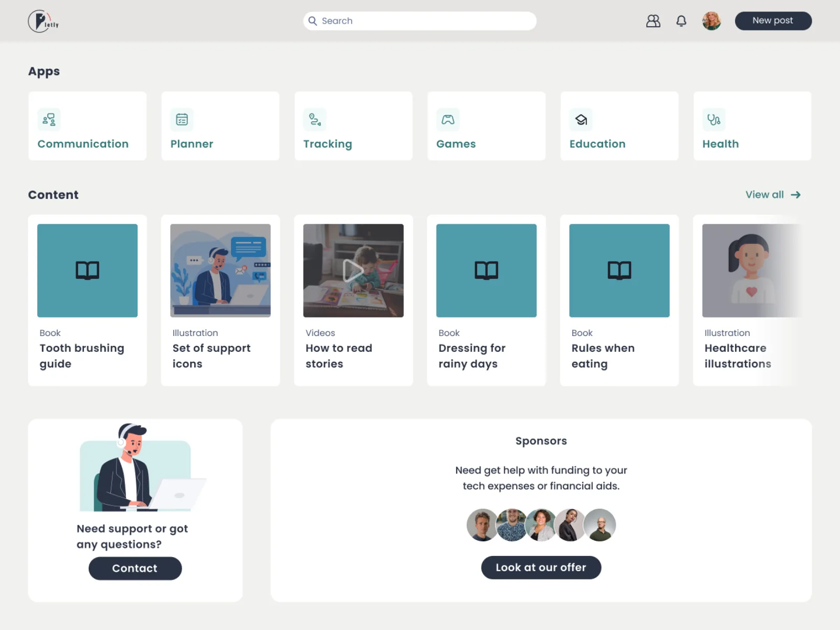Click the magnifier icon in search bar
840x630 pixels.
(x=313, y=21)
